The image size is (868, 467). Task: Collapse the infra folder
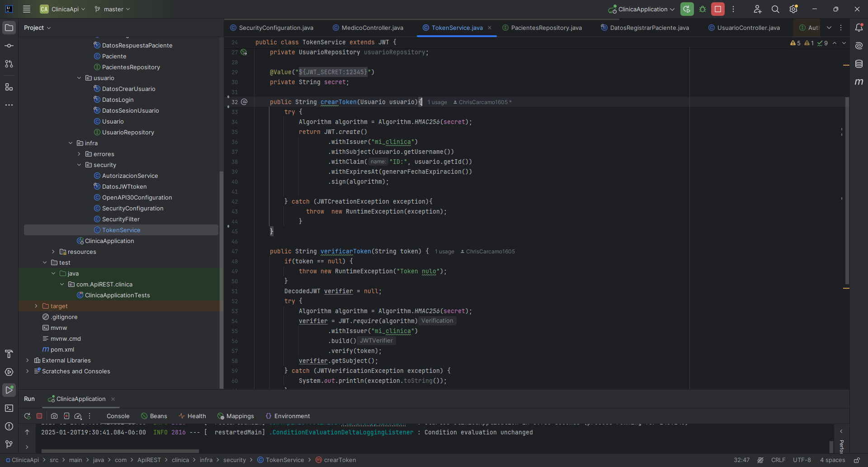(71, 143)
